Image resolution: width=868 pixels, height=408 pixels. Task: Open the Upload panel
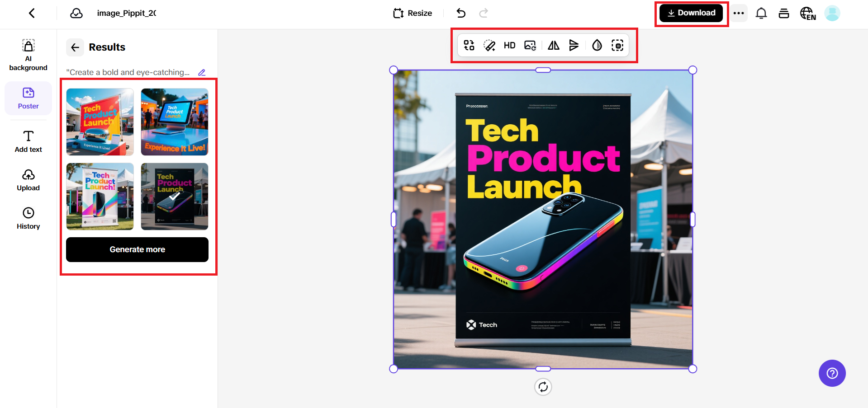[28, 180]
